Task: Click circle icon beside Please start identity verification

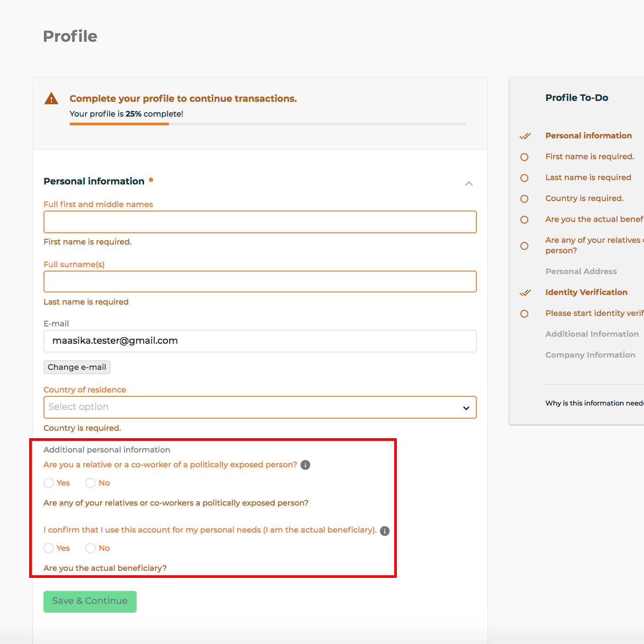Action: tap(524, 314)
